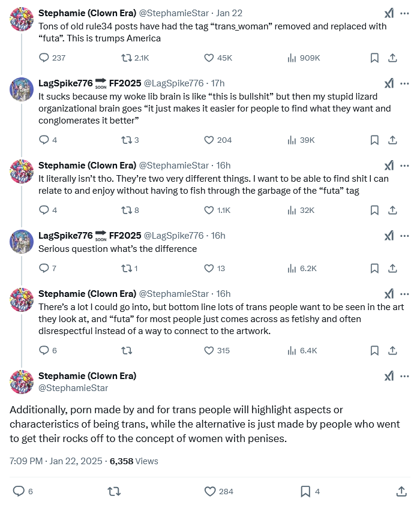Bookmark the main tweet with 4 bookmarks
The image size is (420, 505).
(305, 491)
